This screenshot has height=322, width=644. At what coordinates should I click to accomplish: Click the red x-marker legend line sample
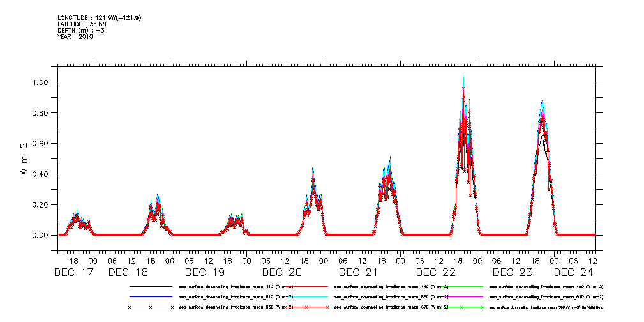point(306,307)
